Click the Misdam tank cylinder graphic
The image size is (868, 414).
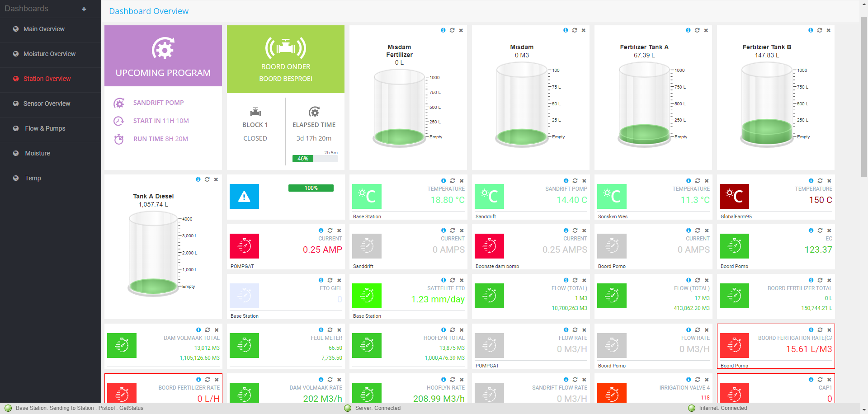522,104
